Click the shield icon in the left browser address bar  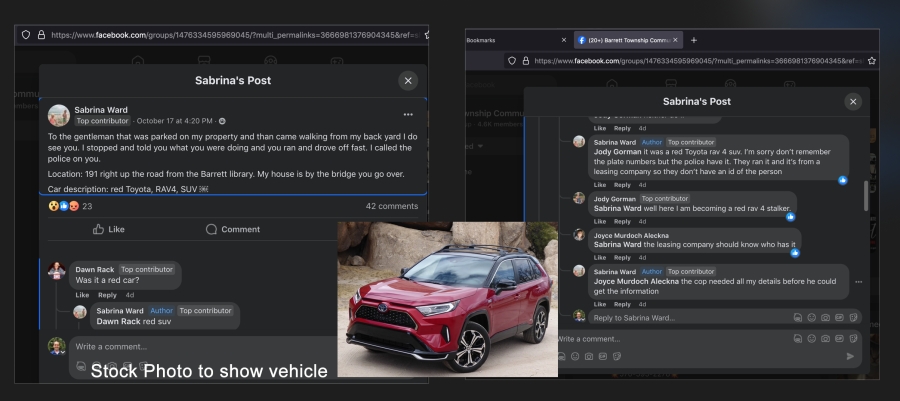26,35
